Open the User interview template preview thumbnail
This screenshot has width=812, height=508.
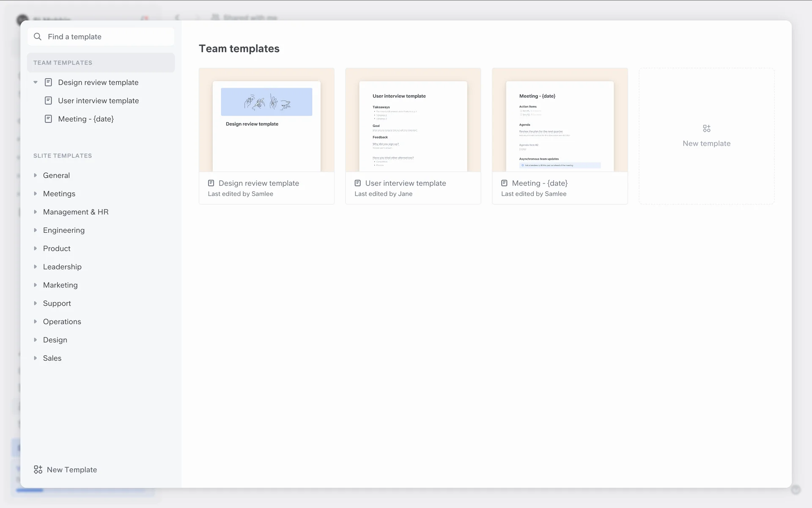click(413, 120)
